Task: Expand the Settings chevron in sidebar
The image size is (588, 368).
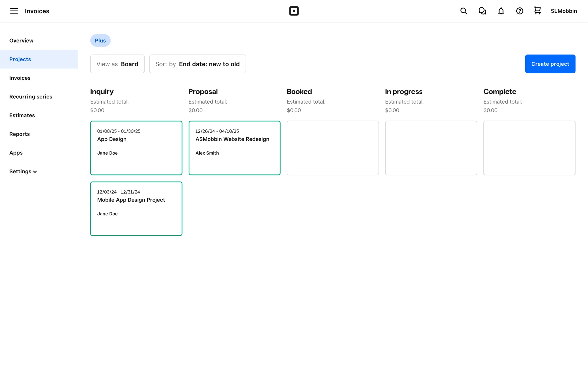Action: click(x=35, y=172)
